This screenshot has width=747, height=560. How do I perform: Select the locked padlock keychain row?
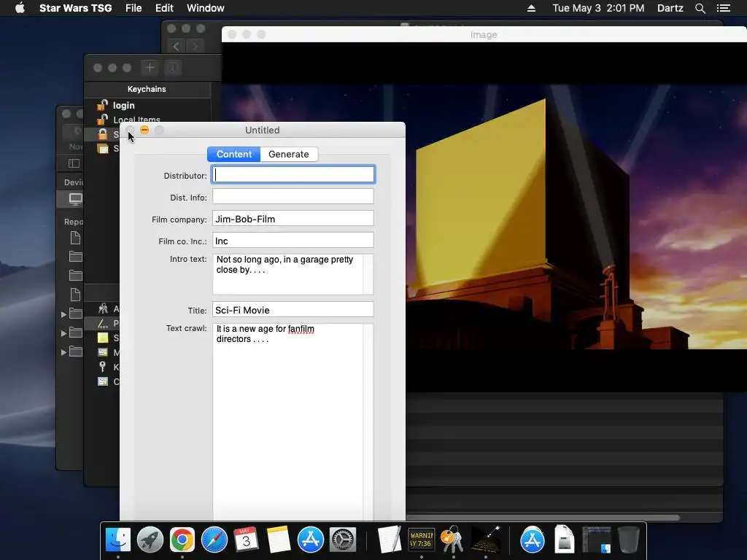tap(102, 134)
